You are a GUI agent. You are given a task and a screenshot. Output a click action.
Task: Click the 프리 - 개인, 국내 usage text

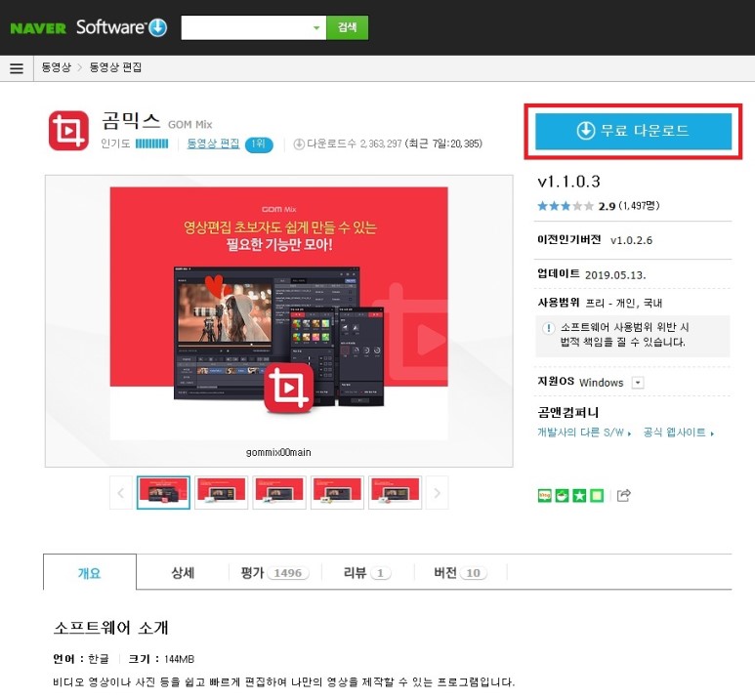(623, 304)
